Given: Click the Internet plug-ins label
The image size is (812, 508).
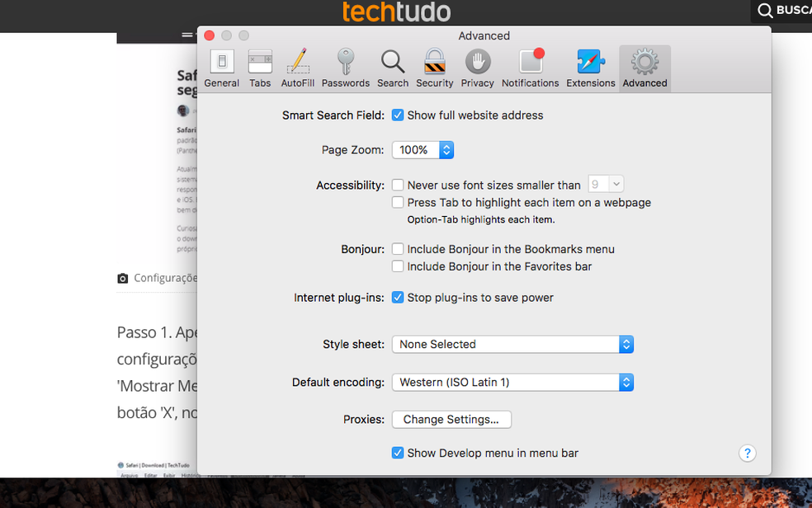Looking at the screenshot, I should coord(338,298).
